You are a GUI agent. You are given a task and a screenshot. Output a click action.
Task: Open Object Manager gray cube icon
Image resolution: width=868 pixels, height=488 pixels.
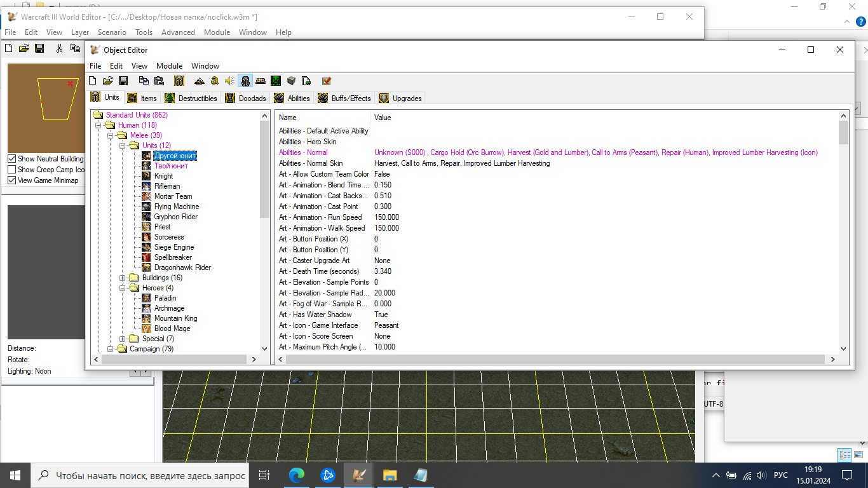[x=291, y=81]
